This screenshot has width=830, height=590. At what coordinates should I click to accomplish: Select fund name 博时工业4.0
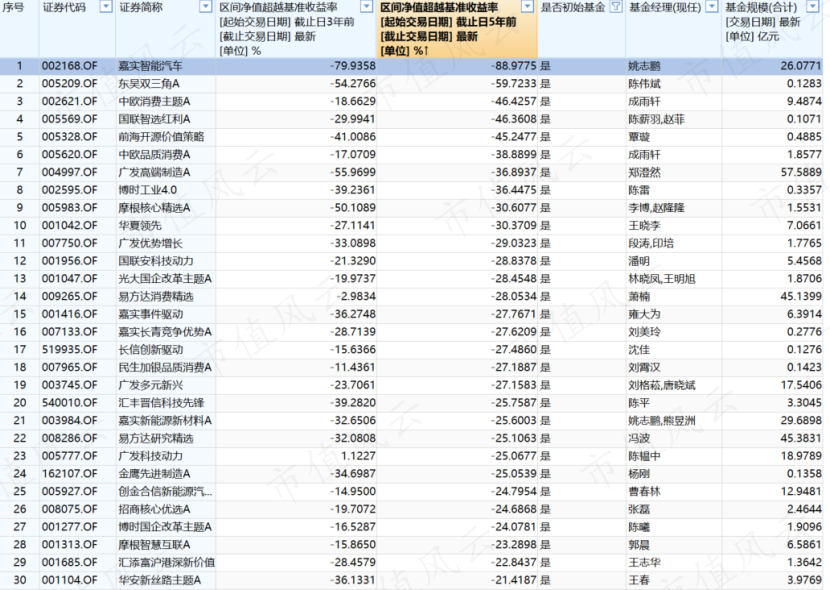(x=148, y=190)
